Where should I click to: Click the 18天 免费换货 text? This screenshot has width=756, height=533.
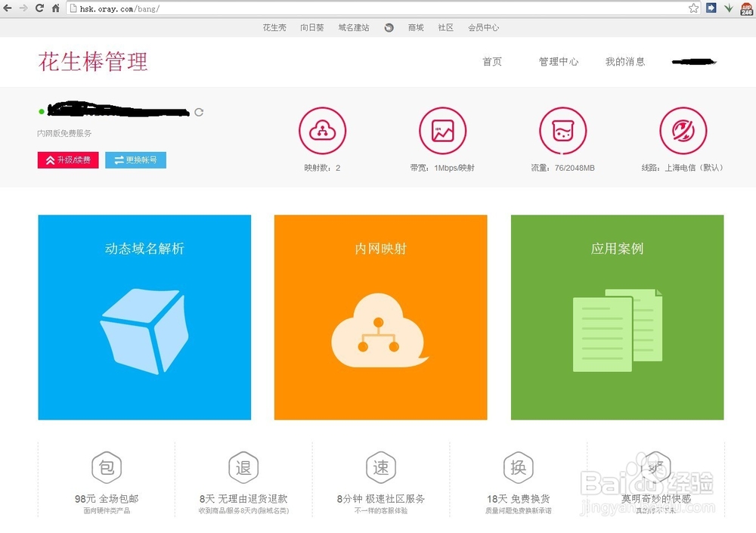[519, 499]
